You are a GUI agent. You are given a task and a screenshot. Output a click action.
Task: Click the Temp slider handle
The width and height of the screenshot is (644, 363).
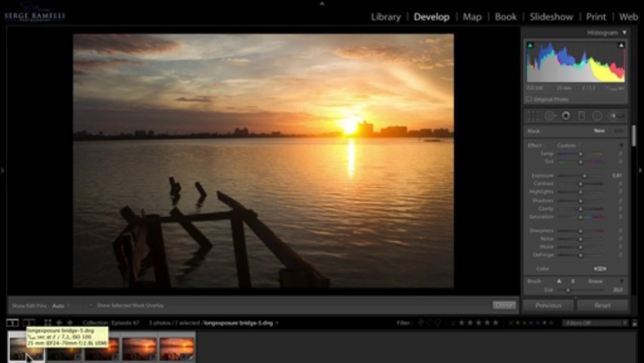click(x=581, y=153)
